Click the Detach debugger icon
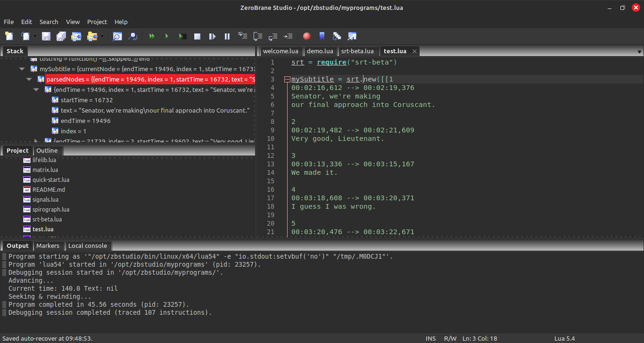 pos(213,36)
